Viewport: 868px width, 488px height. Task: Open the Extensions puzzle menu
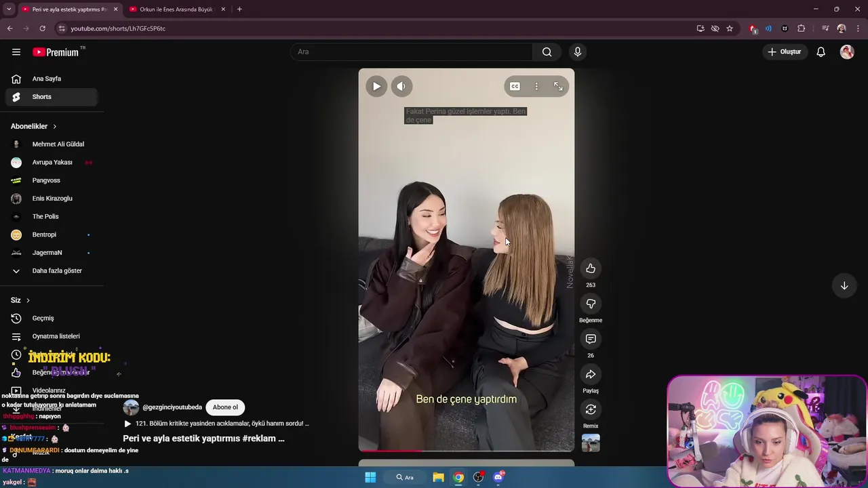[801, 28]
